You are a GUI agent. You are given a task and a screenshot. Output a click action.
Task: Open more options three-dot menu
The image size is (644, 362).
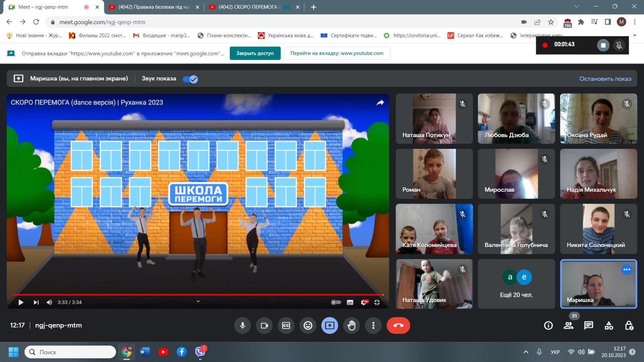point(373,325)
